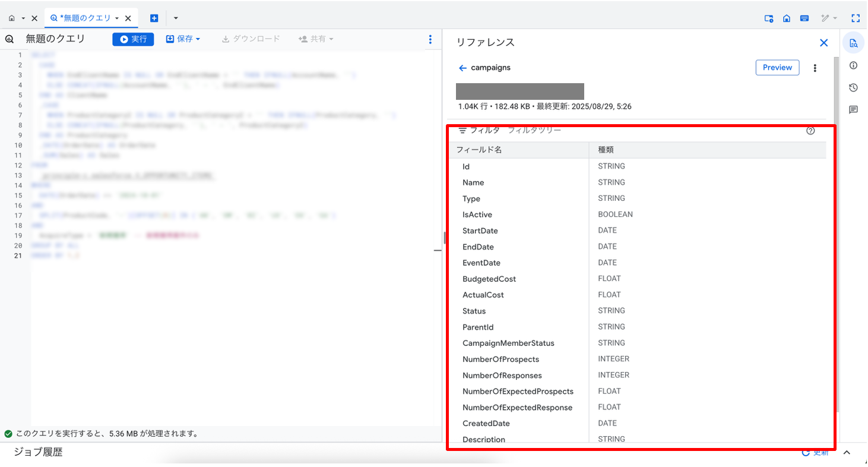Add a new query tab with plus icon
Image resolution: width=868 pixels, height=467 pixels.
(x=154, y=18)
